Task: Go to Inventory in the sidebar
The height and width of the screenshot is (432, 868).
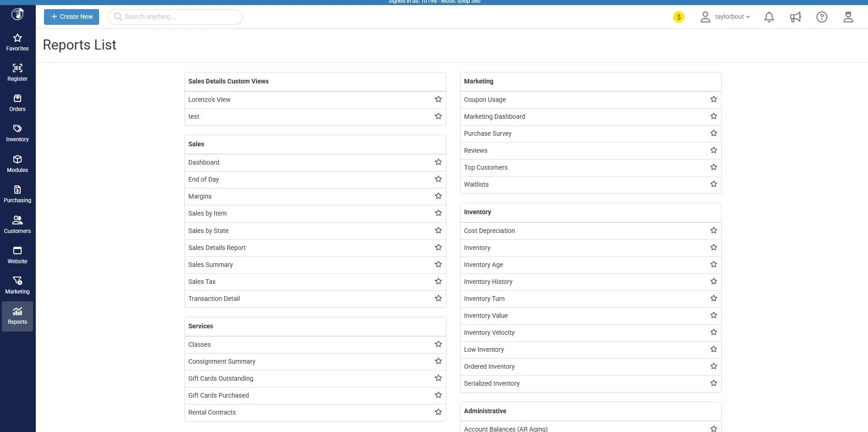Action: [x=17, y=133]
